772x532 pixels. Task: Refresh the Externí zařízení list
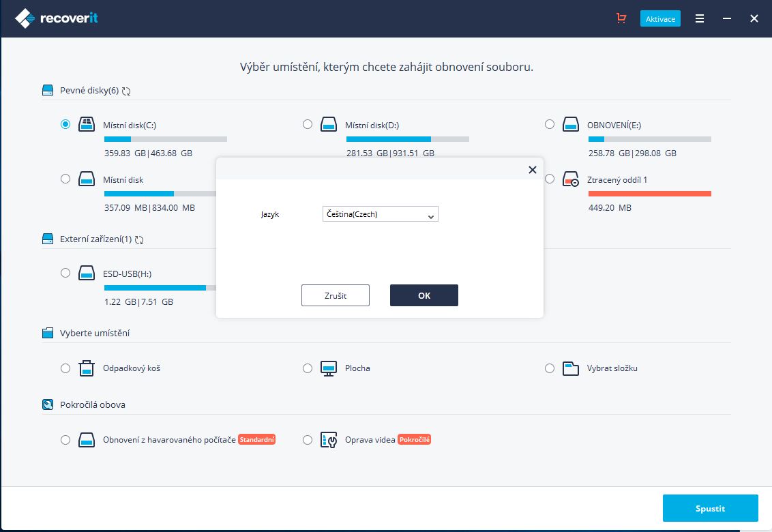coord(139,240)
